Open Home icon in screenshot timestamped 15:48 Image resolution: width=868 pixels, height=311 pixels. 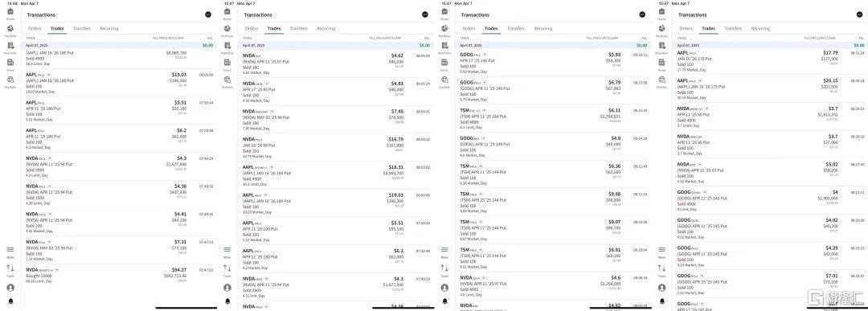(x=10, y=14)
